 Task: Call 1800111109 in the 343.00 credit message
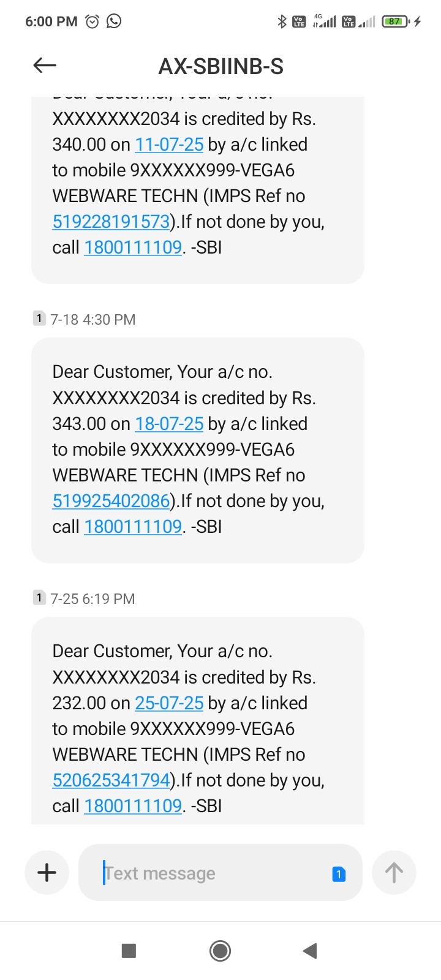click(x=133, y=527)
